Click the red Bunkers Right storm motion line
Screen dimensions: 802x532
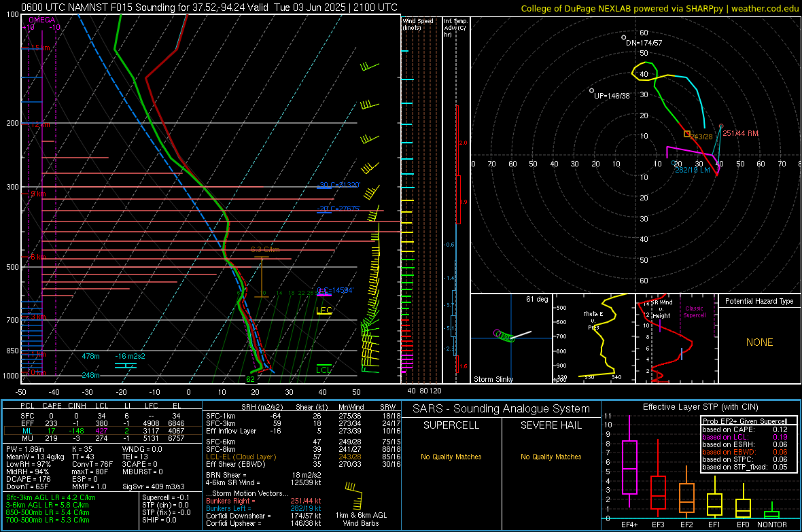point(264,501)
